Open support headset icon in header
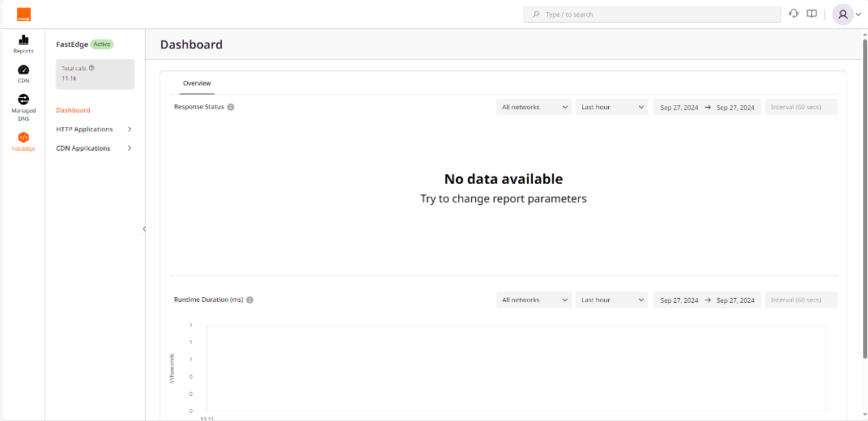The height and width of the screenshot is (421, 868). 794,14
